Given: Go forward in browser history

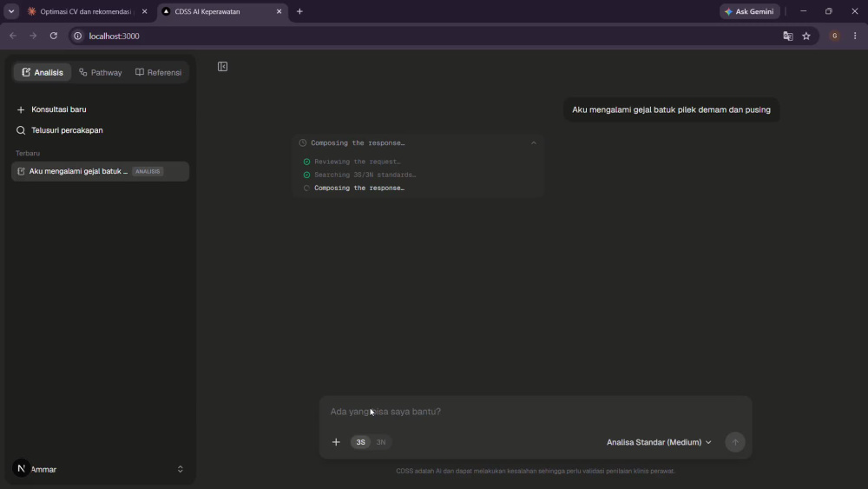Looking at the screenshot, I should pos(33,36).
